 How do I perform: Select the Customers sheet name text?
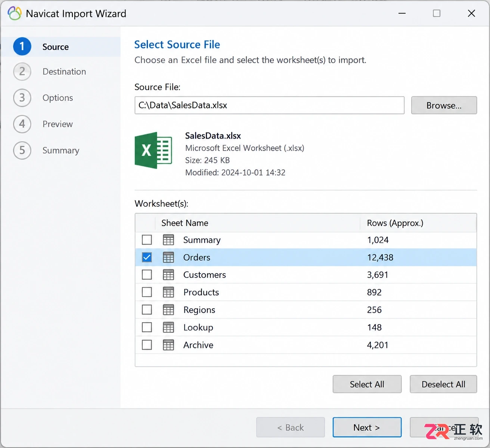pos(205,275)
